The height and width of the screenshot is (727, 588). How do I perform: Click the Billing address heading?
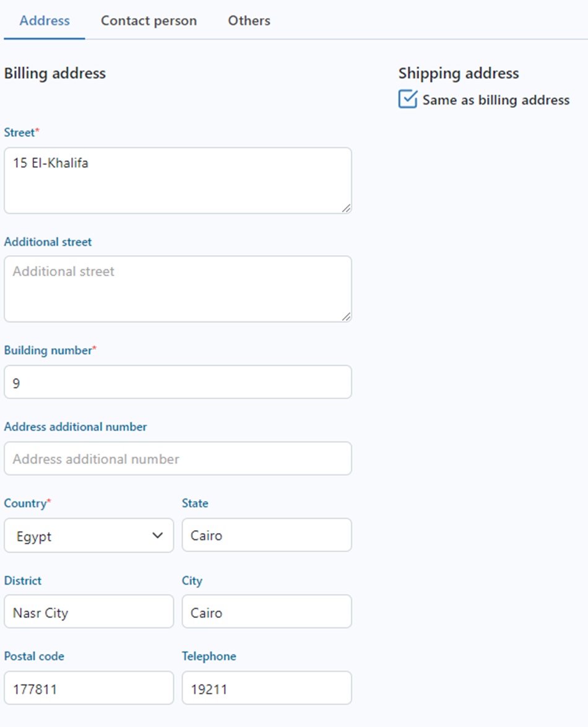point(55,73)
